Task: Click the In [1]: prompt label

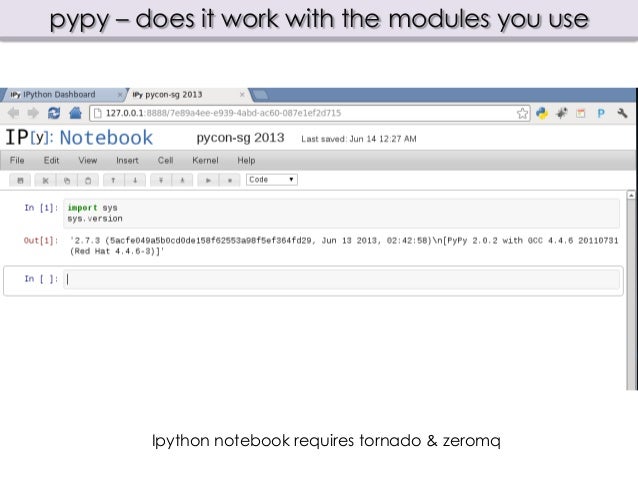Action: point(41,208)
